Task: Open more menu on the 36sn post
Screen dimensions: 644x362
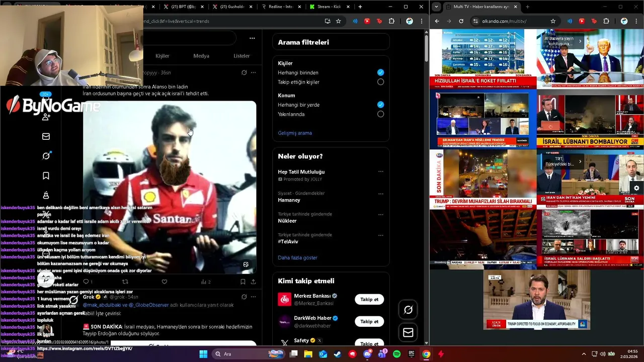Action: click(x=254, y=72)
